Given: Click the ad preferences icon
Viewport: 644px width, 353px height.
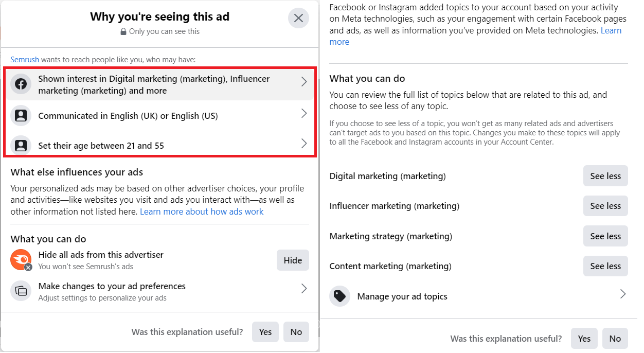Looking at the screenshot, I should pyautogui.click(x=21, y=291).
